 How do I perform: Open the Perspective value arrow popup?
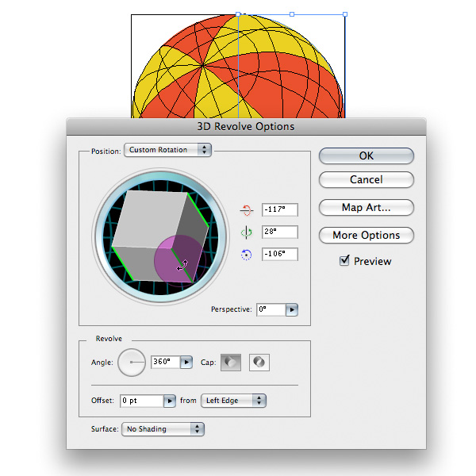point(292,309)
